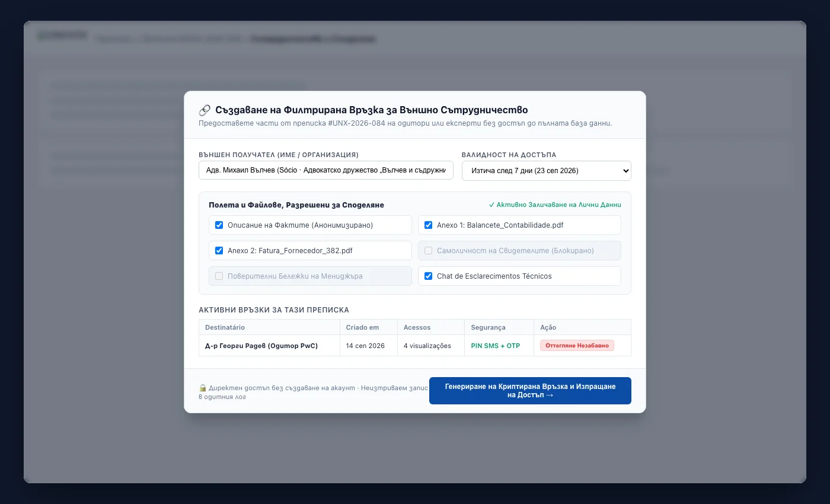
Task: Uncheck Anexo 1: Balancete_Contabilidade.pdf
Action: (x=428, y=225)
